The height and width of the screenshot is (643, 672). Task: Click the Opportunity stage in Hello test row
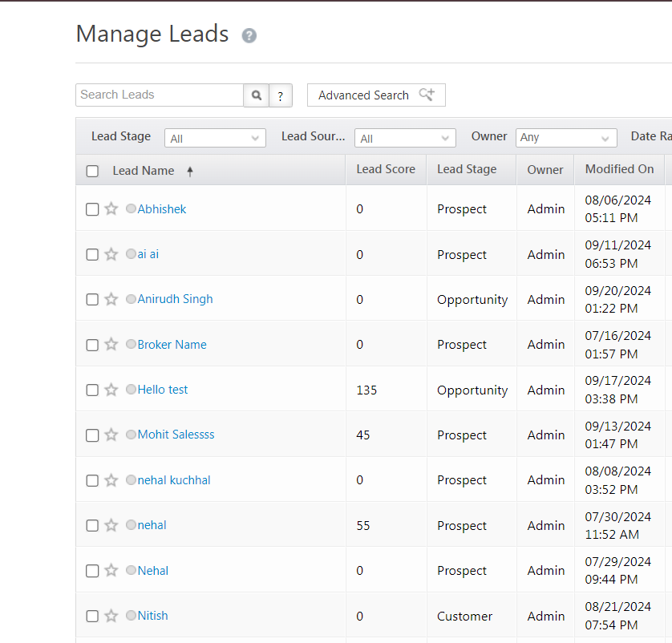472,390
